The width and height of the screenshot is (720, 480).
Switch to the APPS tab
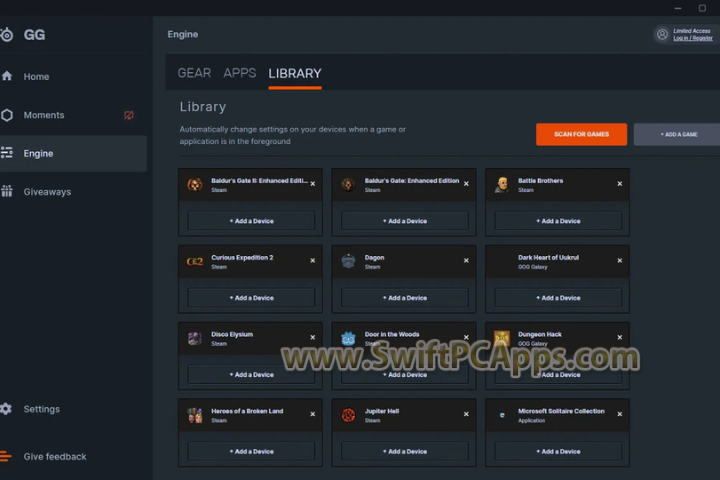240,73
